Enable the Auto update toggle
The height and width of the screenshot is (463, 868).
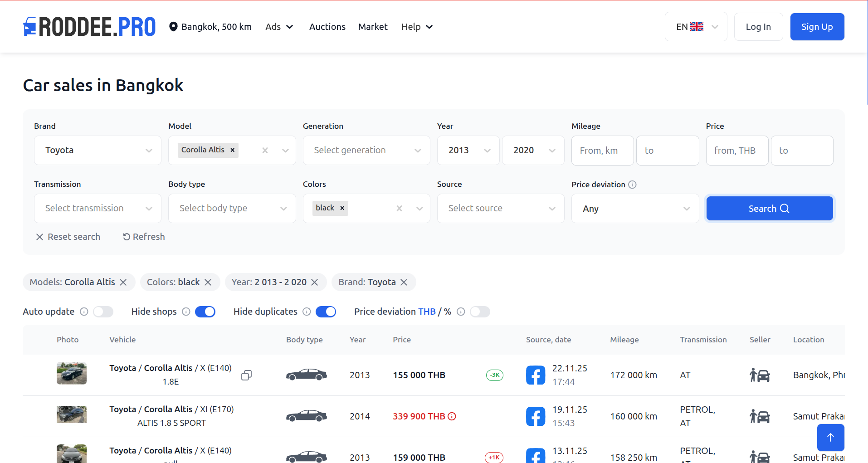[x=103, y=312]
